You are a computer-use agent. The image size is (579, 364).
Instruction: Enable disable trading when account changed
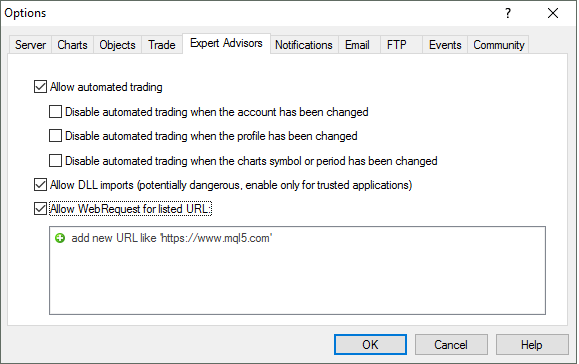click(x=55, y=111)
